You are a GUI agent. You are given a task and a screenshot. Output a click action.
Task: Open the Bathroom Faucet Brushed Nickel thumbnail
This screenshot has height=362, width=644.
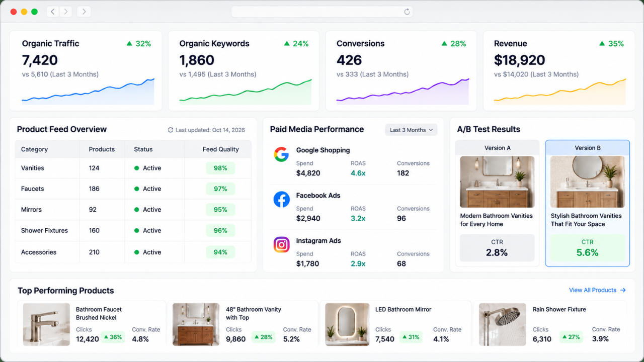46,324
